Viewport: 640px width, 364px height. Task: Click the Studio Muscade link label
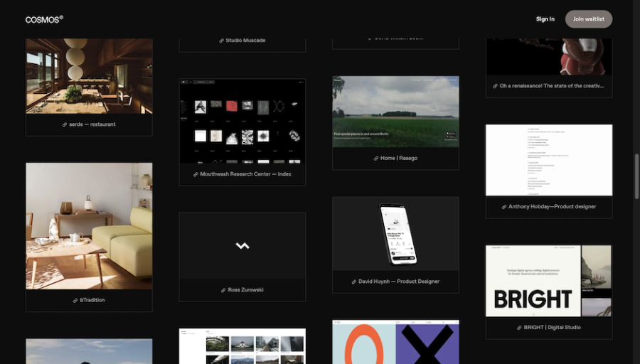tap(245, 41)
